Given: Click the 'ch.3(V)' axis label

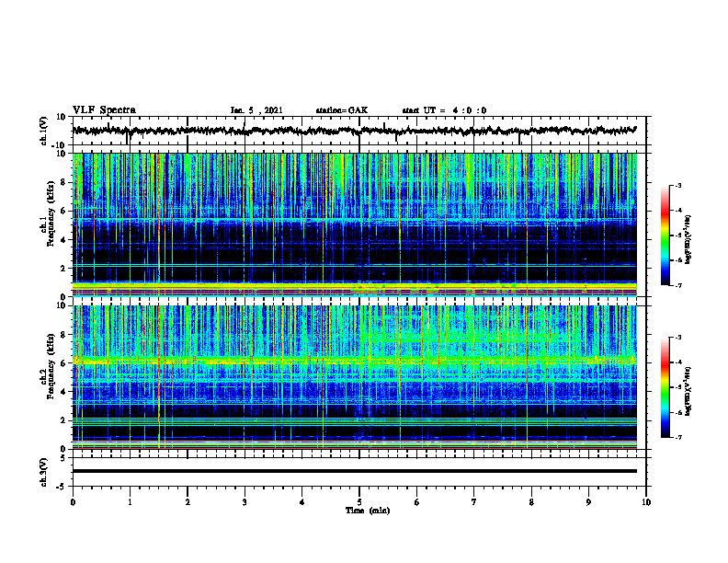Looking at the screenshot, I should click(43, 472).
